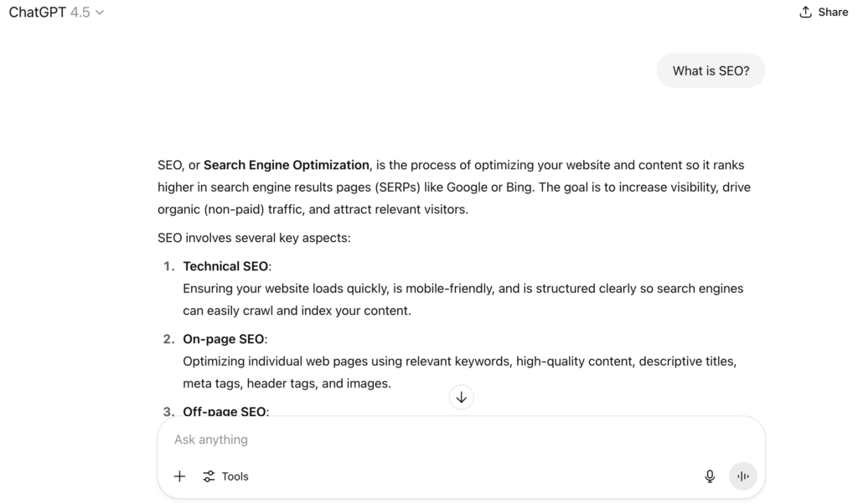The height and width of the screenshot is (504, 858).
Task: Click the Share text label
Action: click(833, 12)
